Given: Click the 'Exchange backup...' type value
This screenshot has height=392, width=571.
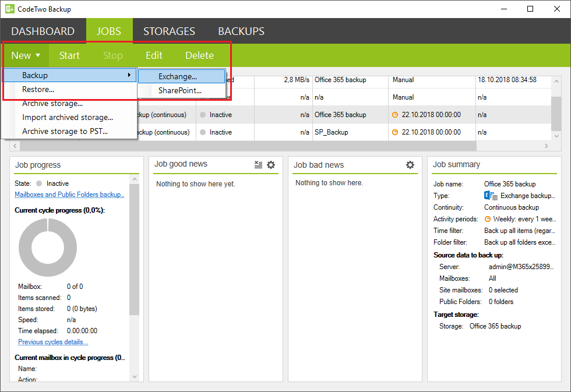Looking at the screenshot, I should click(x=528, y=196).
